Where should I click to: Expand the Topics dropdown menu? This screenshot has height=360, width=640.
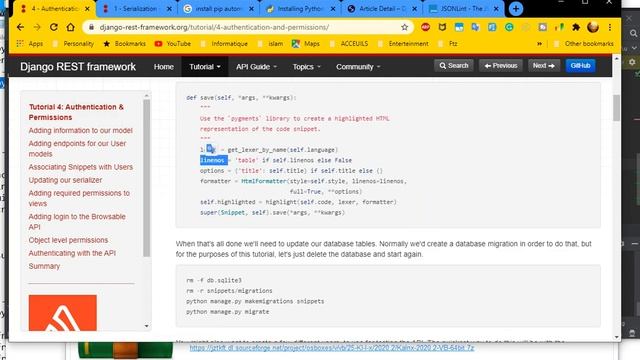tap(307, 67)
